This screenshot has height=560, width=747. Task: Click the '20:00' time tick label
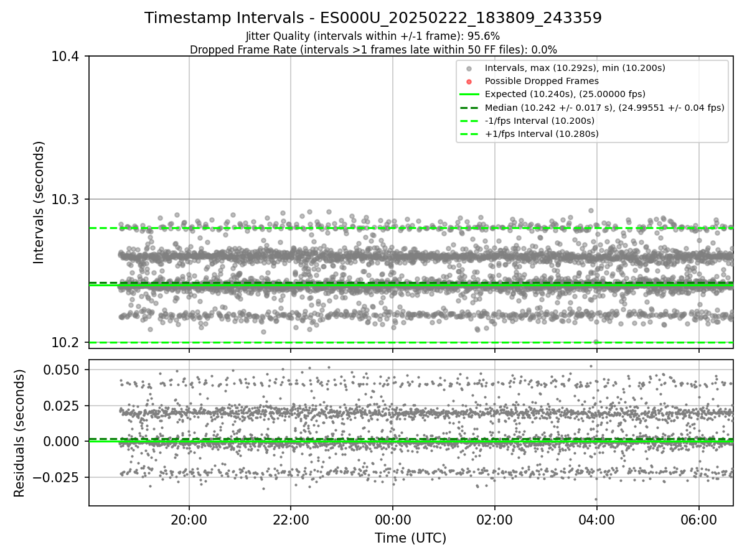pyautogui.click(x=189, y=520)
